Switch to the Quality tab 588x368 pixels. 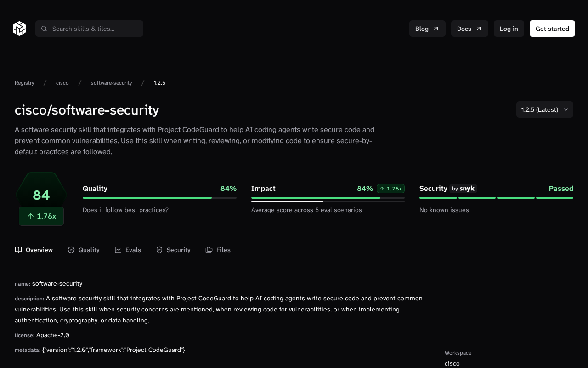[x=84, y=250]
